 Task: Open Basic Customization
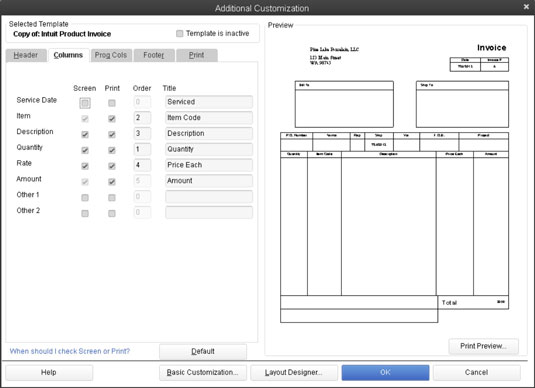pyautogui.click(x=203, y=372)
